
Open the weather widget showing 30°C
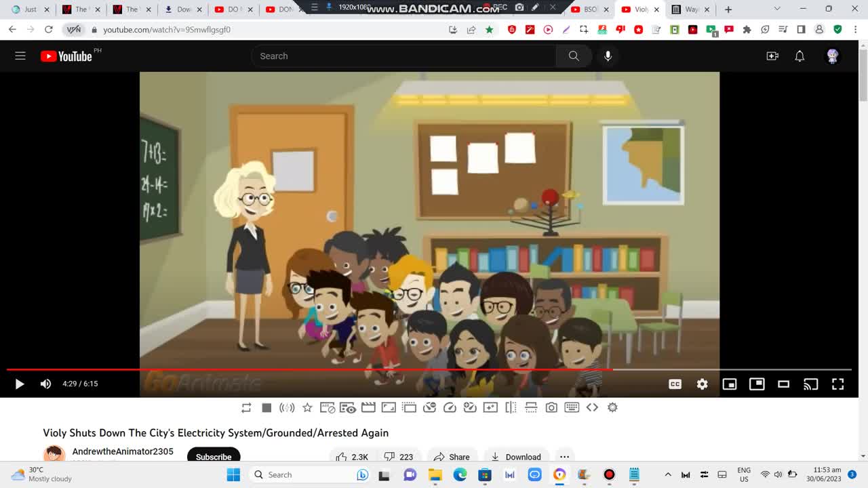tap(42, 474)
